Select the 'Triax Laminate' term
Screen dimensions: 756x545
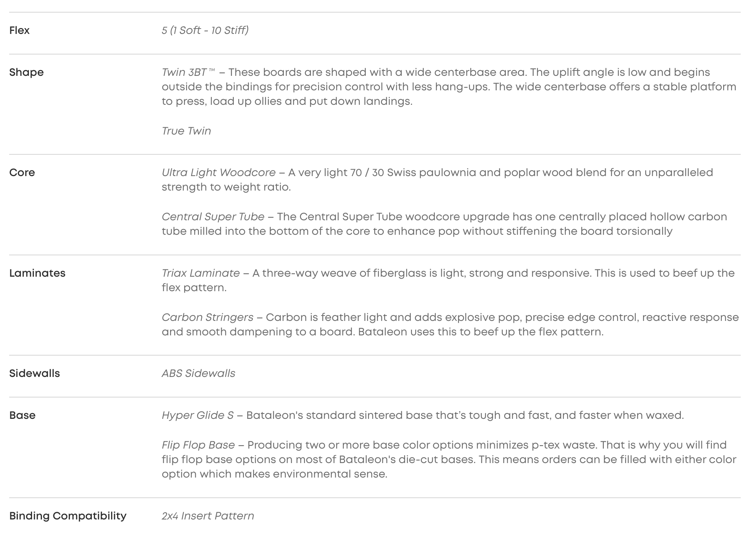click(x=201, y=273)
